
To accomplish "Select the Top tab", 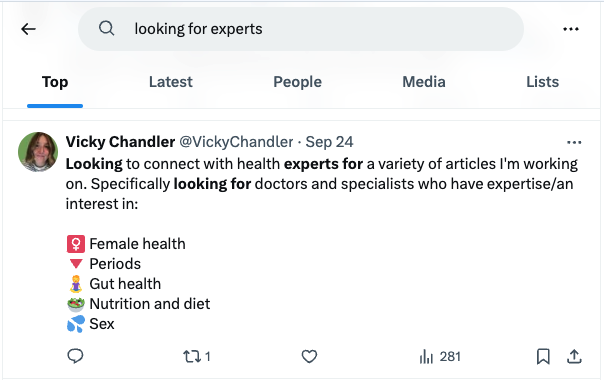I will 55,82.
